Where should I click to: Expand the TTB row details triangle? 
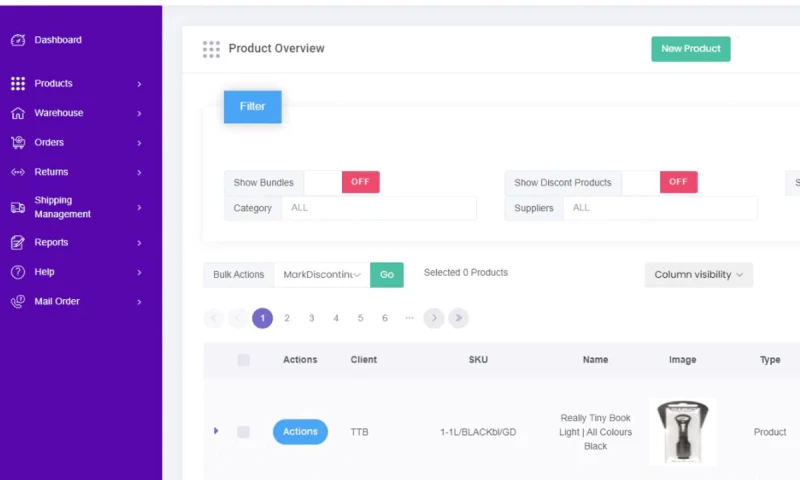pyautogui.click(x=216, y=431)
